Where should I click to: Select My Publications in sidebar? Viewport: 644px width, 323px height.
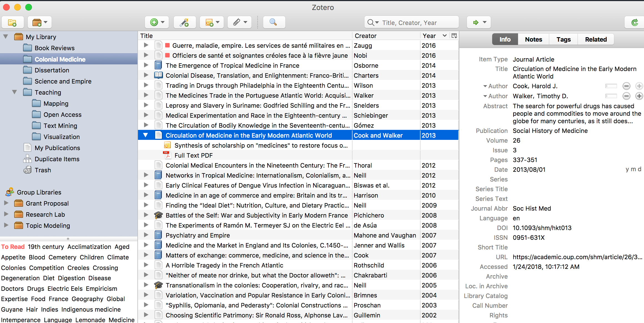click(57, 148)
